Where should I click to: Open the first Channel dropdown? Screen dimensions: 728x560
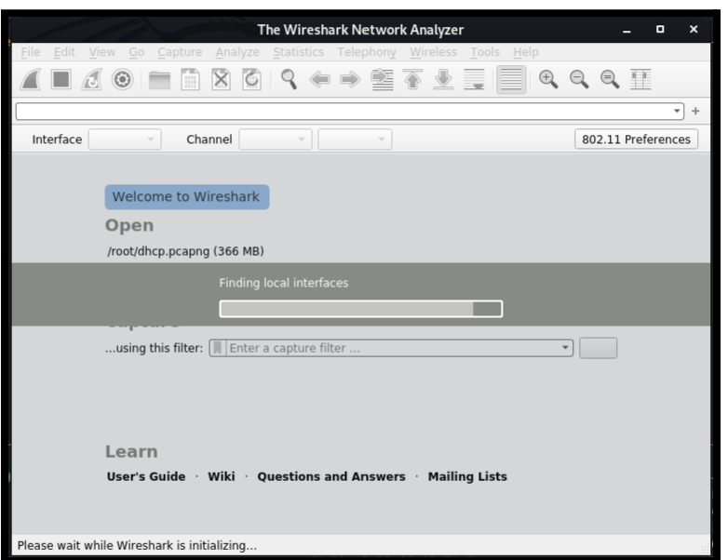276,140
